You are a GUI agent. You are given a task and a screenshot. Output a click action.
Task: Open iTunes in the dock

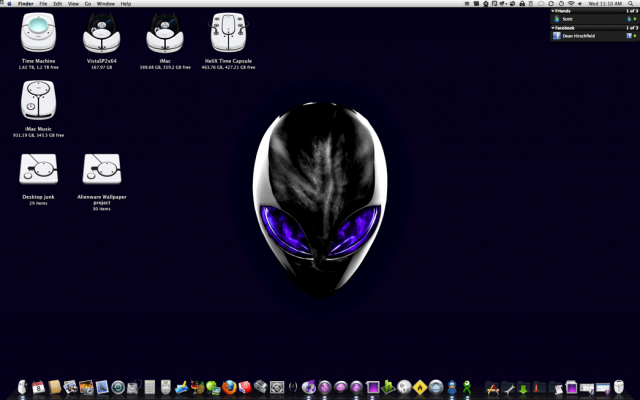point(309,387)
